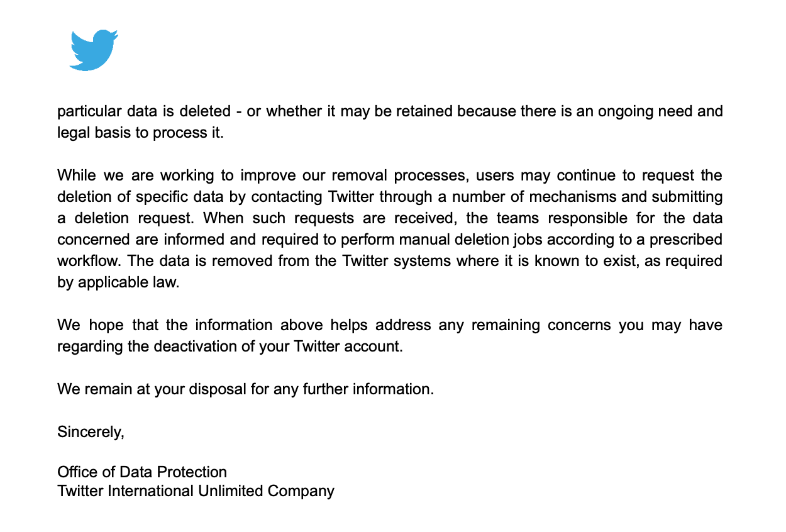
Task: Click the blue Twitter bird logo
Action: (94, 50)
